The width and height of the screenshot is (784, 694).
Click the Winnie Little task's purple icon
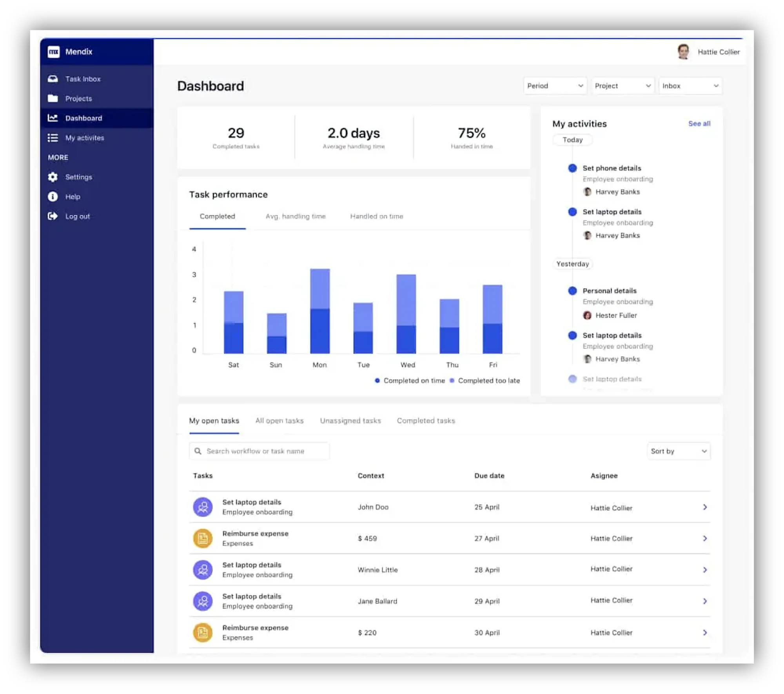click(x=203, y=570)
